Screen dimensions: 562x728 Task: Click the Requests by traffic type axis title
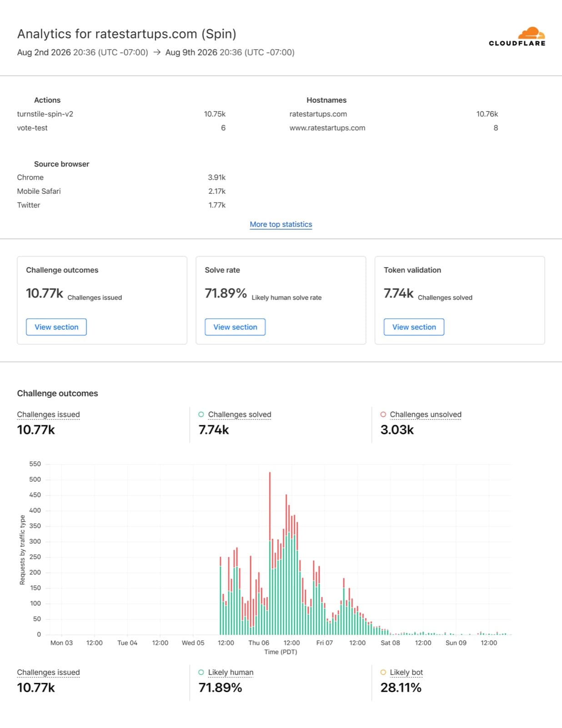22,550
